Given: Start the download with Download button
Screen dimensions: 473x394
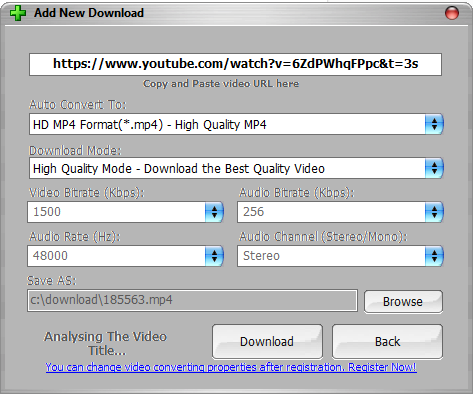Looking at the screenshot, I should tap(267, 342).
